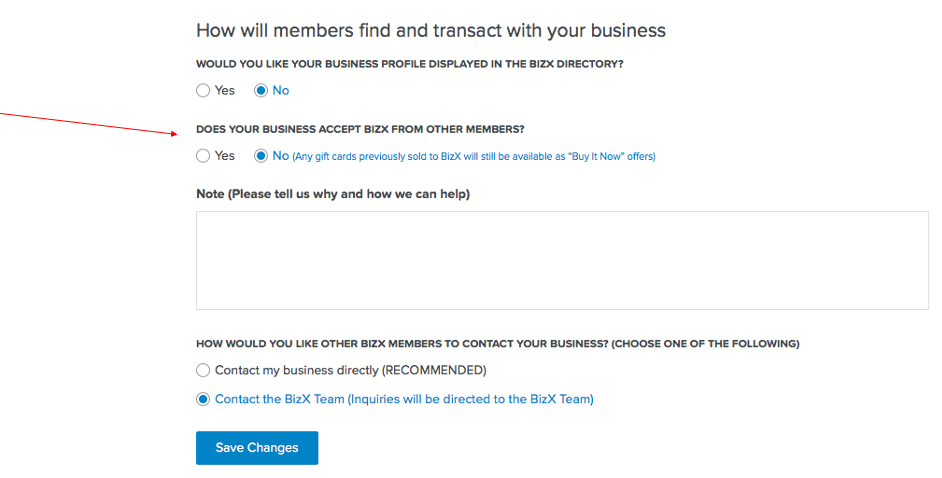
Task: Click the 'Note (Please tell us why)' label
Action: pyautogui.click(x=333, y=194)
